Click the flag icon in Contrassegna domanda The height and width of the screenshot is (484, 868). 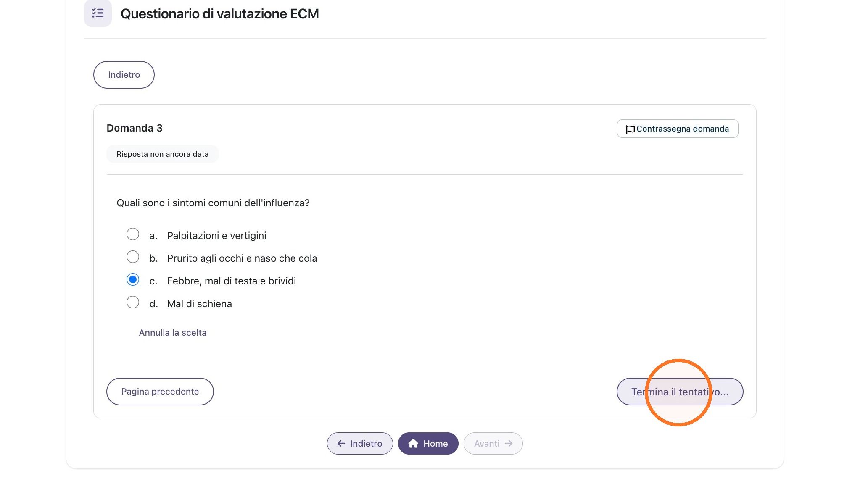(x=630, y=130)
